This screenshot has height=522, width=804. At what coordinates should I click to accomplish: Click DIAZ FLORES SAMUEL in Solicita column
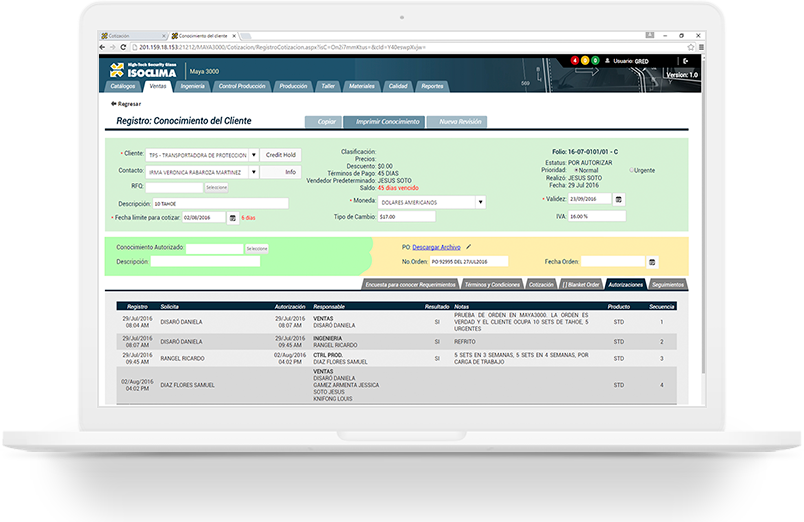pos(188,385)
